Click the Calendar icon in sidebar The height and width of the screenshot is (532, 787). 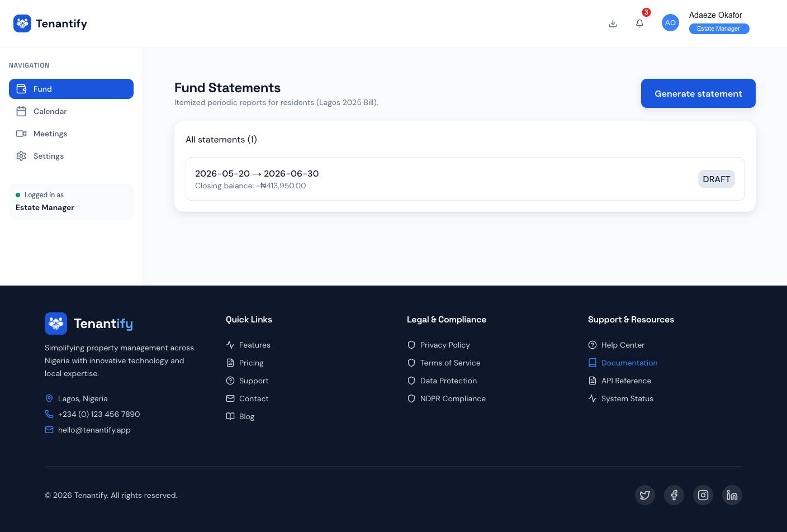(21, 111)
